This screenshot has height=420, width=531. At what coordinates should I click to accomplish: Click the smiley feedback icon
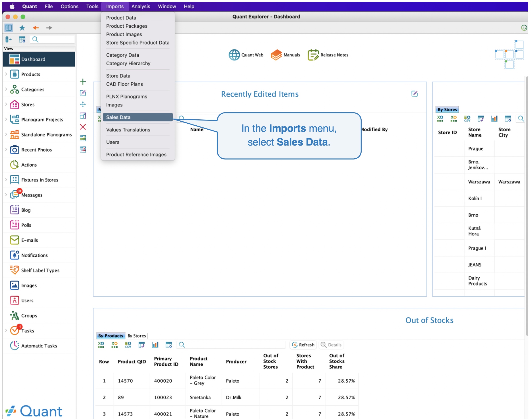tap(524, 28)
